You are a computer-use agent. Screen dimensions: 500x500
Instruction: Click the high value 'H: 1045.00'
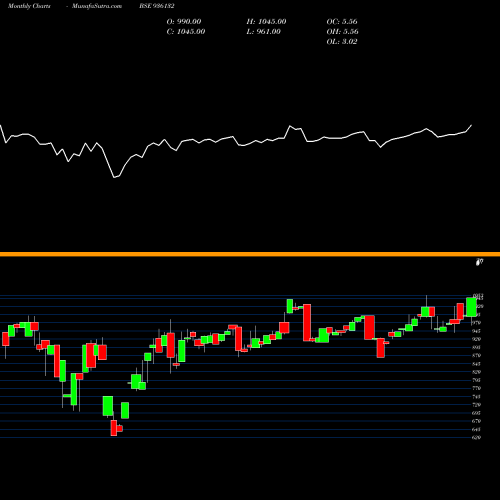click(266, 22)
